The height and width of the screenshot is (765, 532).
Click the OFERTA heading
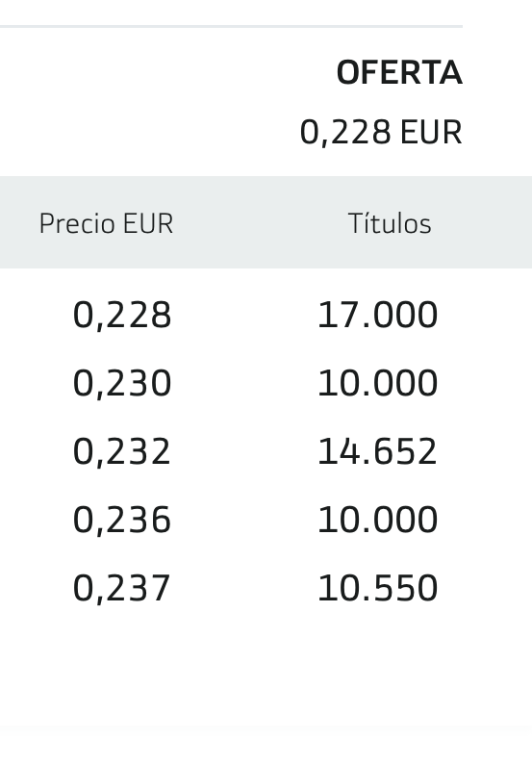tap(399, 73)
